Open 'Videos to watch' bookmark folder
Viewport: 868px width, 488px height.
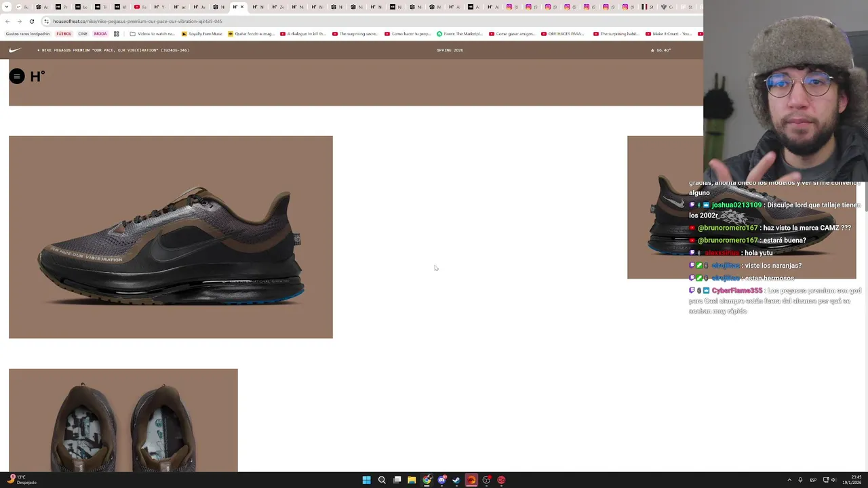153,34
